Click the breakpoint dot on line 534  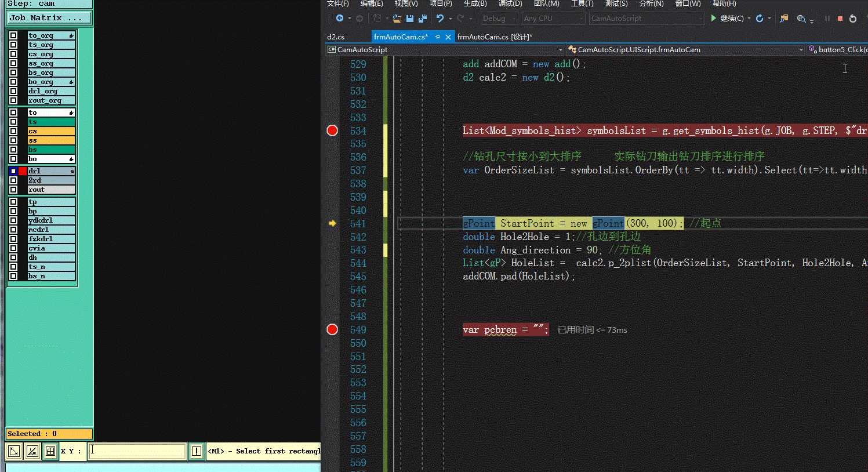tap(332, 130)
